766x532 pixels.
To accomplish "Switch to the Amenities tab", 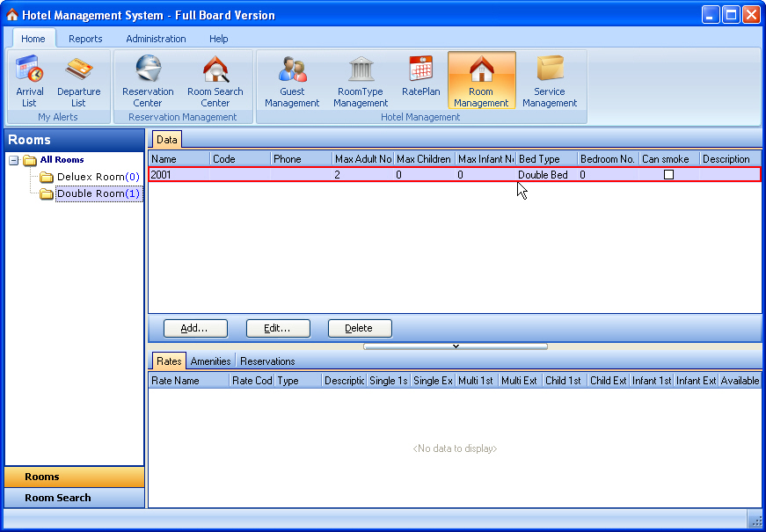I will [210, 361].
